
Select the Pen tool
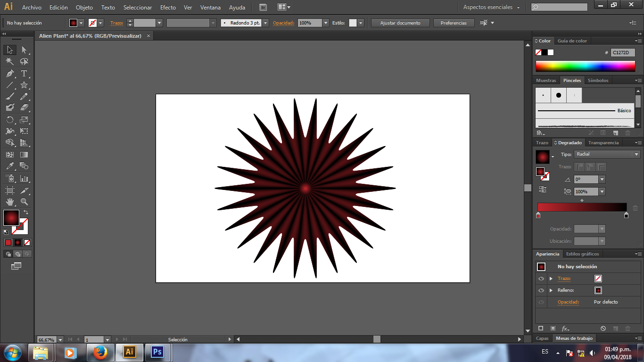(10, 74)
